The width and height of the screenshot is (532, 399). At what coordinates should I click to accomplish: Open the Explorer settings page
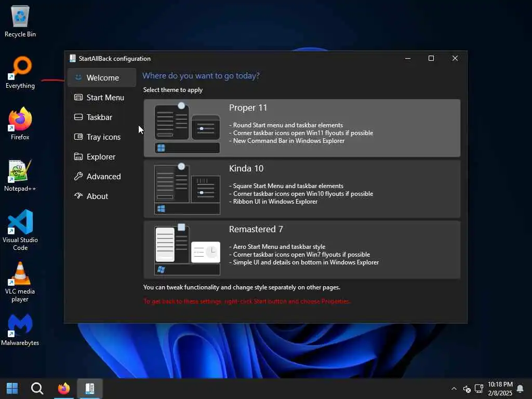(102, 156)
